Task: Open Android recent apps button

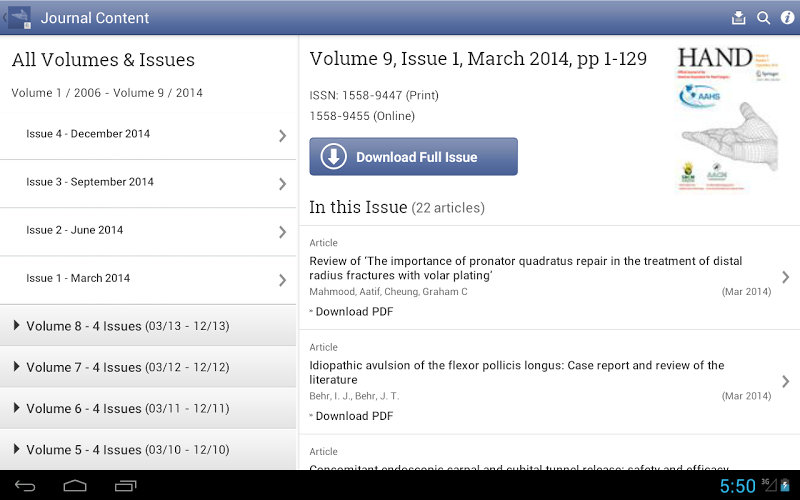Action: [x=125, y=486]
